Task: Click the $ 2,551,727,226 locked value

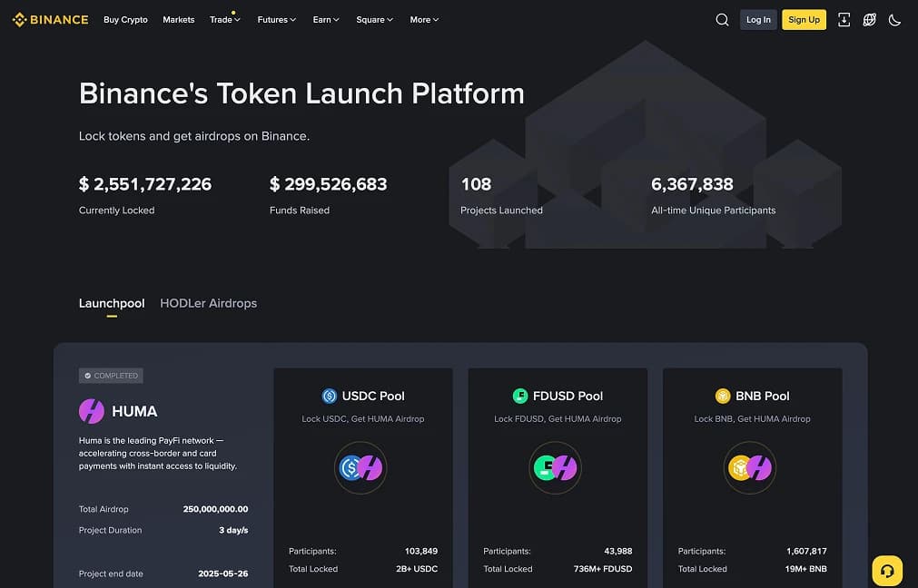Action: click(145, 184)
